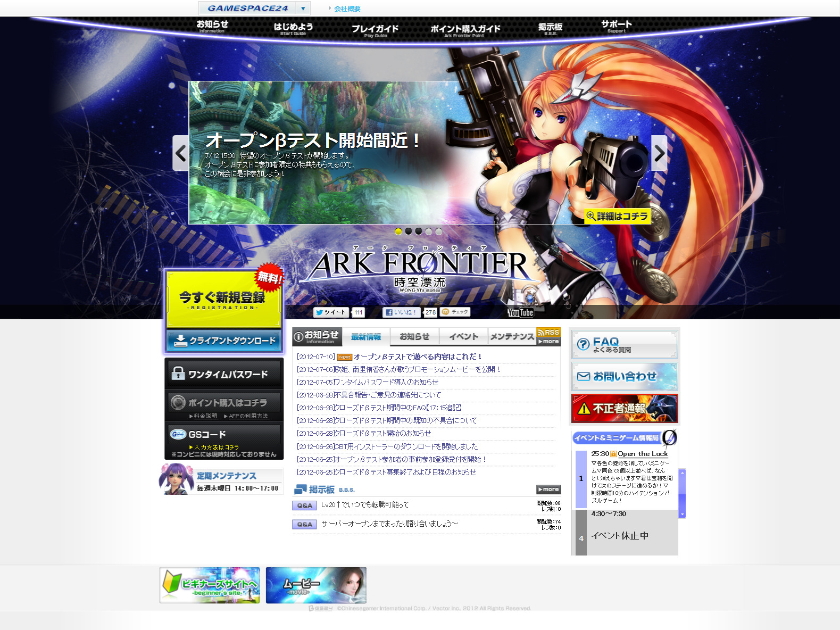Open ポイント購入はコチラ coin button
The width and height of the screenshot is (840, 630).
click(x=224, y=403)
